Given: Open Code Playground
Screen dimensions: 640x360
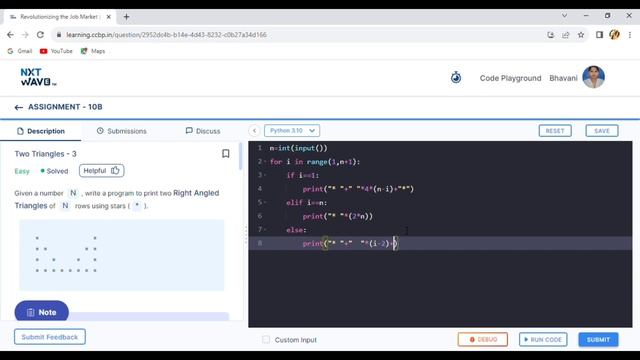Looking at the screenshot, I should tap(510, 78).
